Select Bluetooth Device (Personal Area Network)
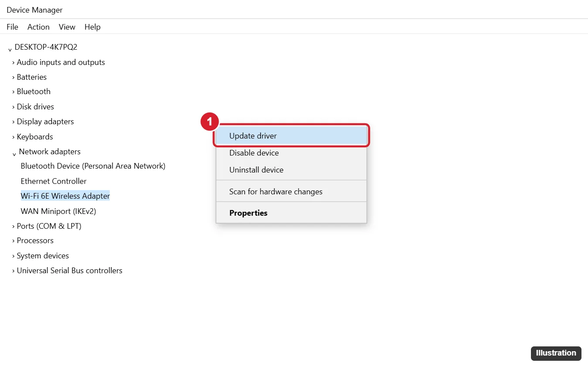Viewport: 588px width, 366px height. [93, 166]
